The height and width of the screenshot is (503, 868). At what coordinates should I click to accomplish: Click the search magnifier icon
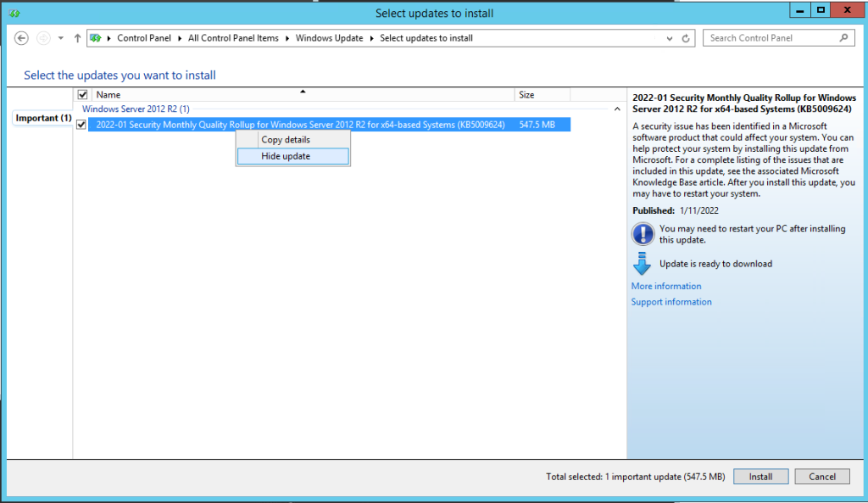843,37
